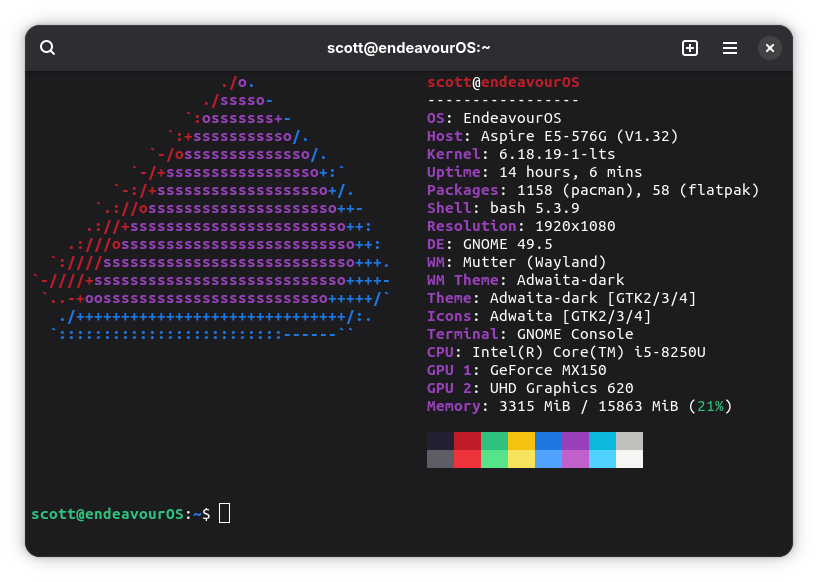Screen dimensions: 818x582
Task: Click the white swatch in the bottom row
Action: click(629, 459)
